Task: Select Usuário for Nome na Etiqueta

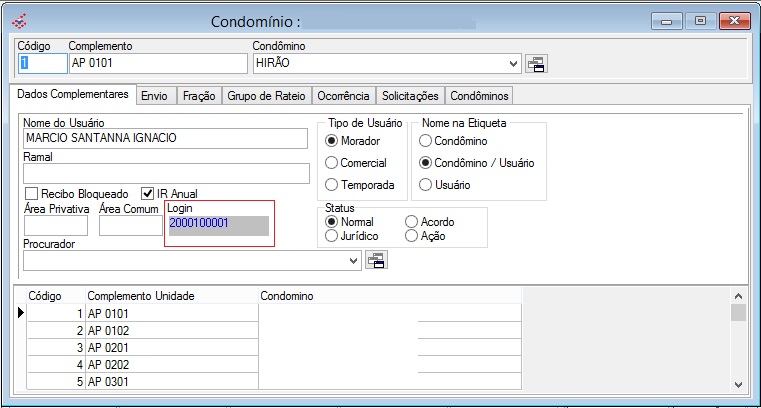Action: [426, 185]
